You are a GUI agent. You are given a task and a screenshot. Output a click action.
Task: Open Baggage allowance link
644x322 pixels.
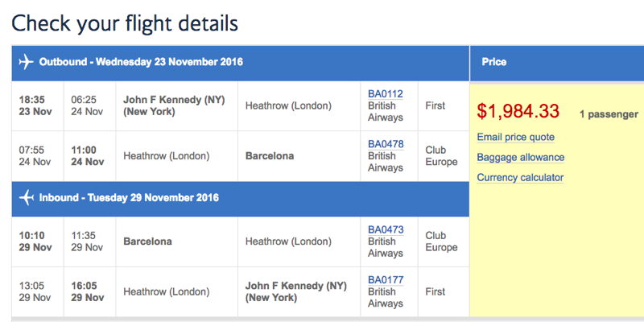(520, 157)
